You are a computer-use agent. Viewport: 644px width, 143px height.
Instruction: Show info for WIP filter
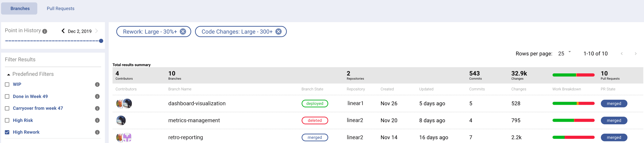[x=97, y=85]
